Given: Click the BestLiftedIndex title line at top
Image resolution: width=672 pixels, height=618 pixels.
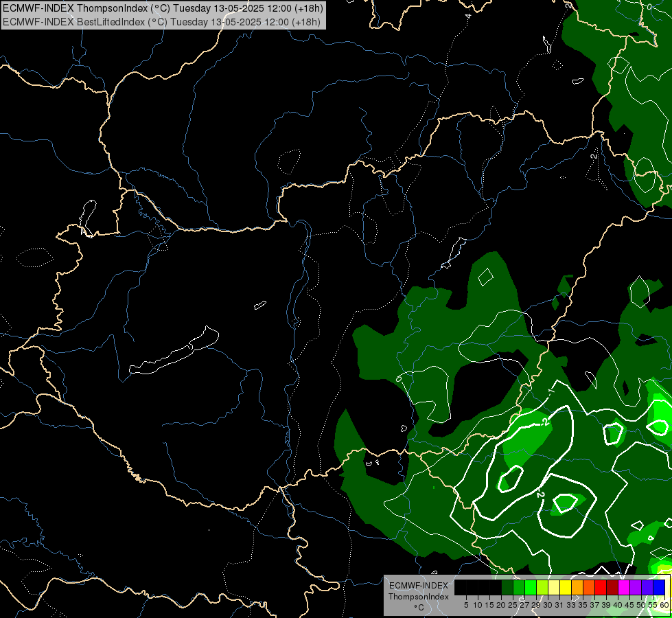Looking at the screenshot, I should pos(161,22).
